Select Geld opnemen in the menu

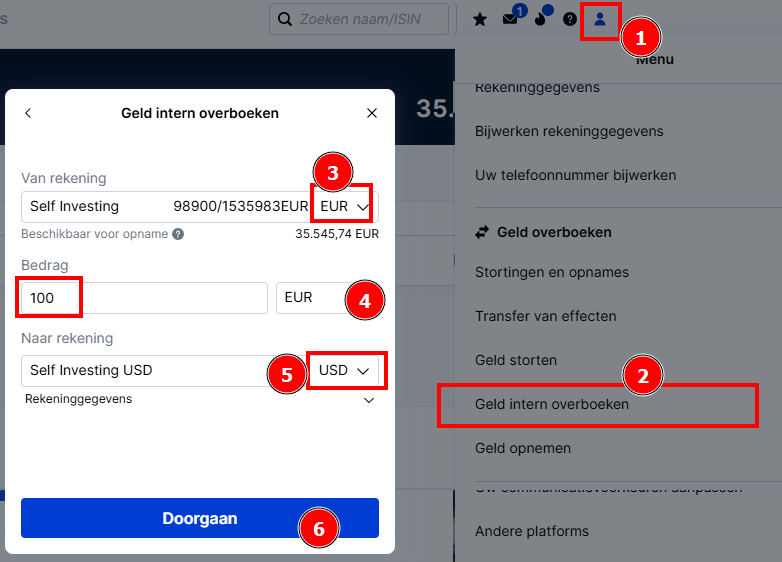(x=523, y=448)
